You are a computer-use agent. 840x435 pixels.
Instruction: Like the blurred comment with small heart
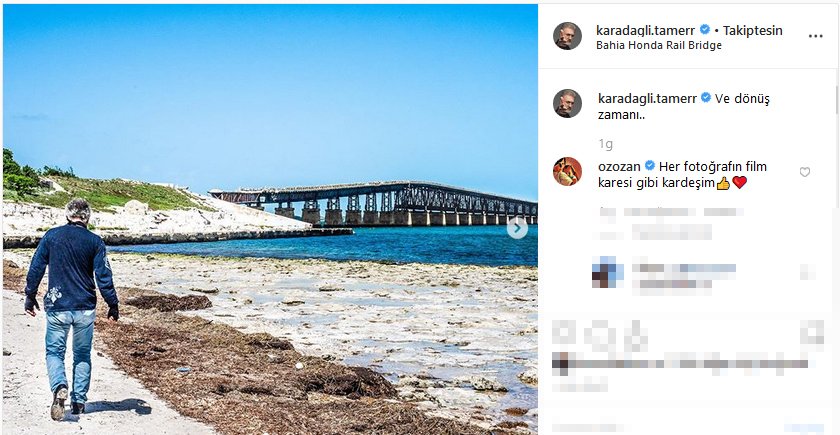(x=808, y=272)
